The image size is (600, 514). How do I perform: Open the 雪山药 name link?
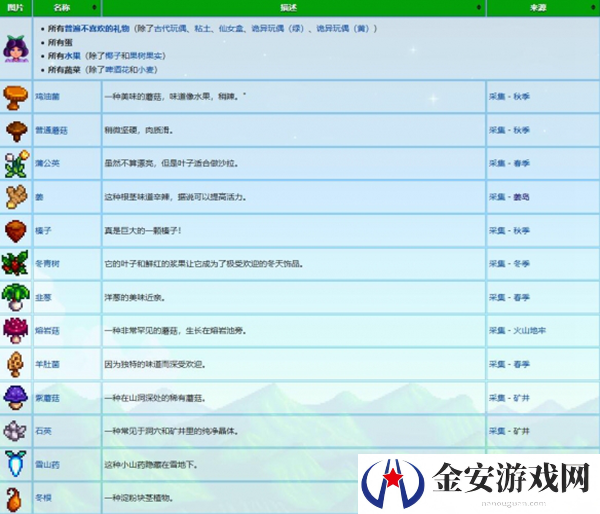47,465
